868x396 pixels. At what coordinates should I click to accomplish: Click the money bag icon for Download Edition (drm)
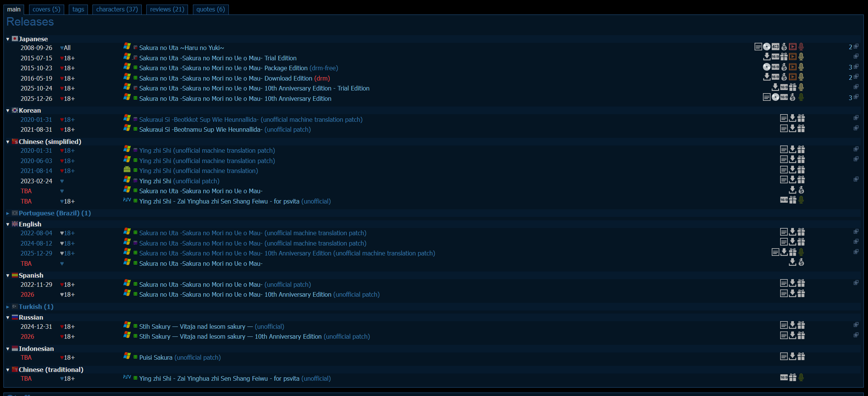point(784,77)
